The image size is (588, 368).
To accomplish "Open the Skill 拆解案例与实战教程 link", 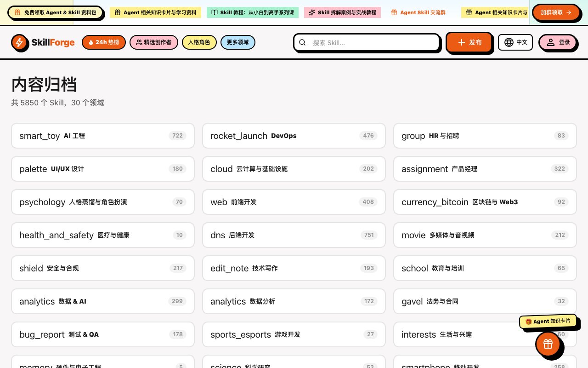I will click(343, 12).
